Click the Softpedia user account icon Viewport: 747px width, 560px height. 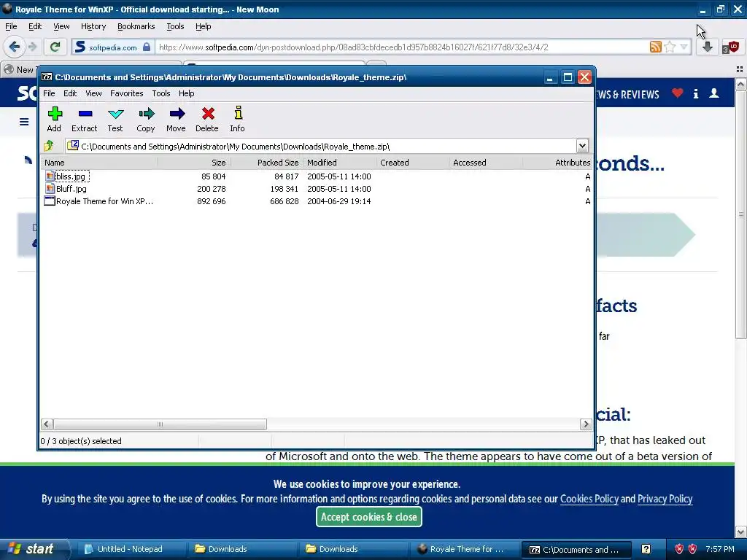pyautogui.click(x=714, y=93)
